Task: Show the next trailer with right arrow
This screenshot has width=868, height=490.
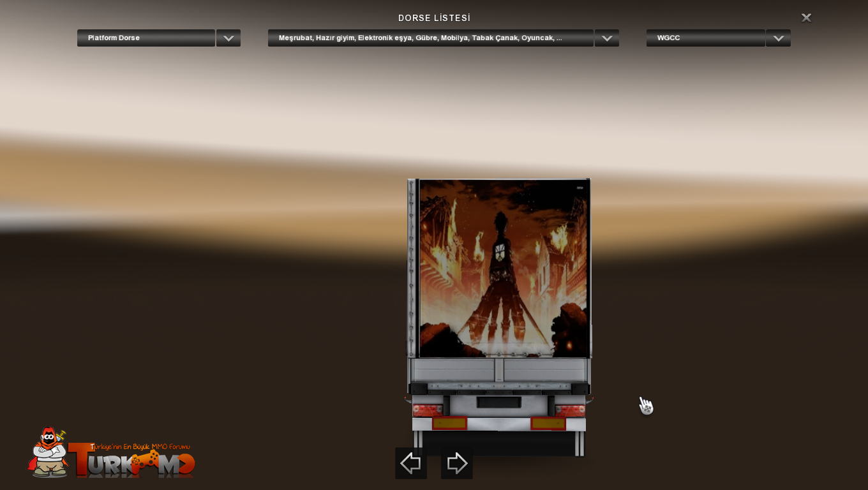Action: pyautogui.click(x=457, y=463)
